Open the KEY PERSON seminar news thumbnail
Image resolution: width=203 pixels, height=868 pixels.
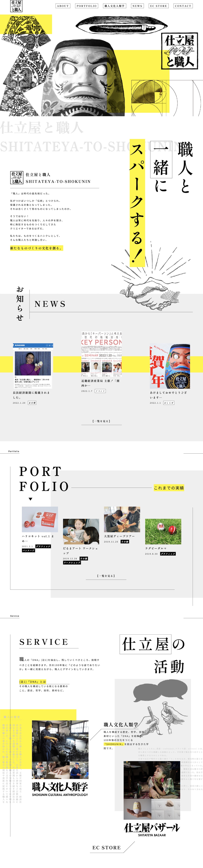[x=102, y=354]
